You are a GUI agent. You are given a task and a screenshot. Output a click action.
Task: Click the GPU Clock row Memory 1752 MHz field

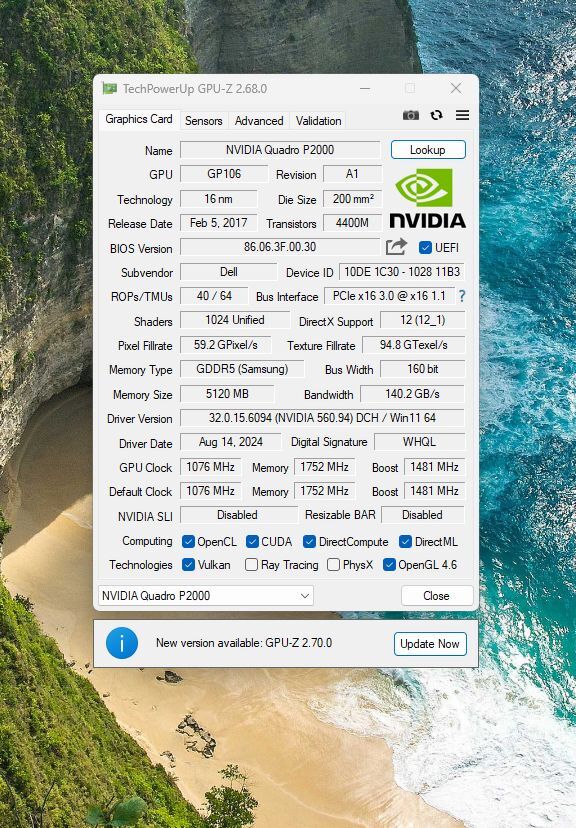(x=325, y=467)
